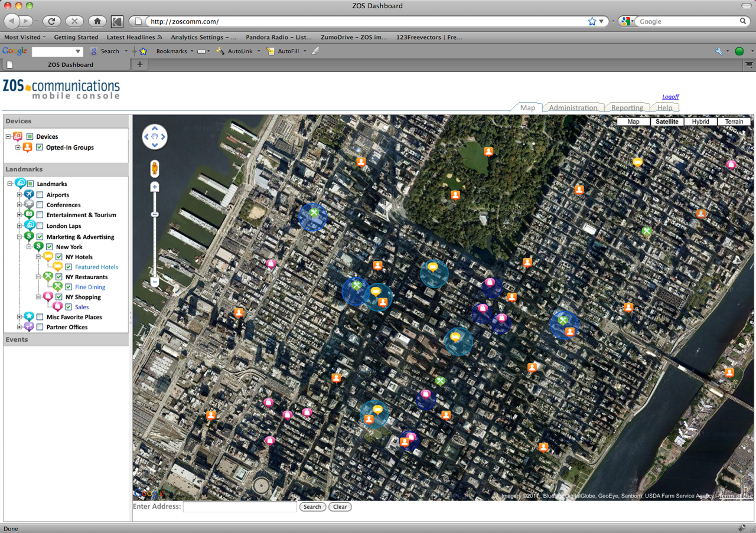Image resolution: width=756 pixels, height=533 pixels.
Task: Click the Enter Address input field
Action: click(240, 507)
